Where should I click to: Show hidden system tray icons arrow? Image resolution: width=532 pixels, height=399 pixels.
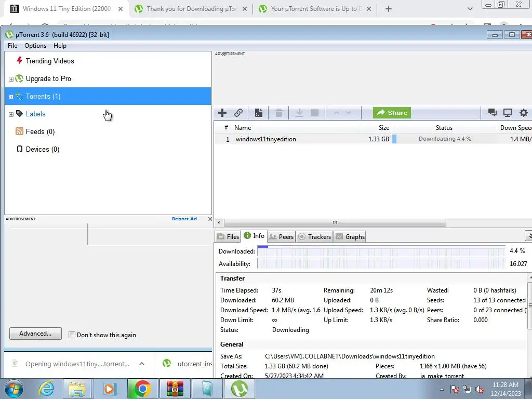click(x=442, y=389)
